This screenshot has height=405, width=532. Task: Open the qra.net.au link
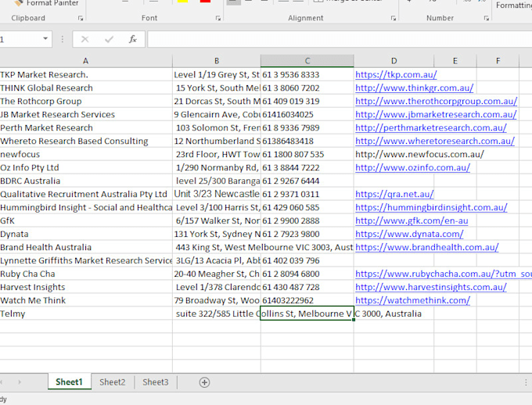point(394,194)
